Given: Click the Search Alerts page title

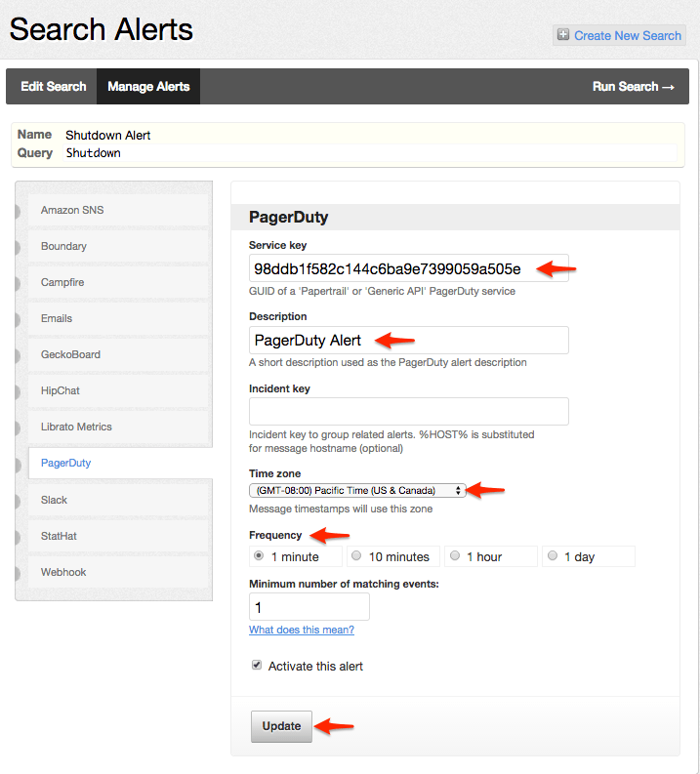Looking at the screenshot, I should point(102,29).
